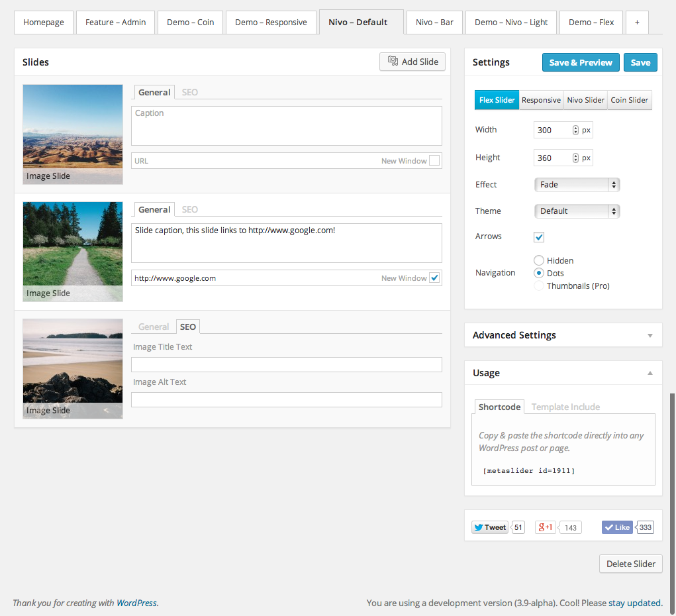
Task: Click the Google plus count 143 bubble
Action: pos(570,527)
